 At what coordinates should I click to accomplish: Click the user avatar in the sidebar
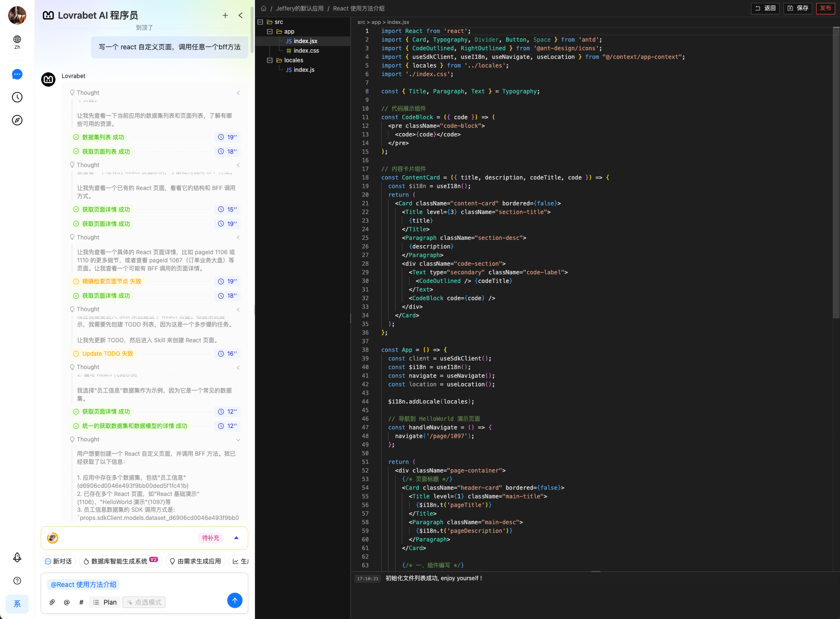[17, 15]
